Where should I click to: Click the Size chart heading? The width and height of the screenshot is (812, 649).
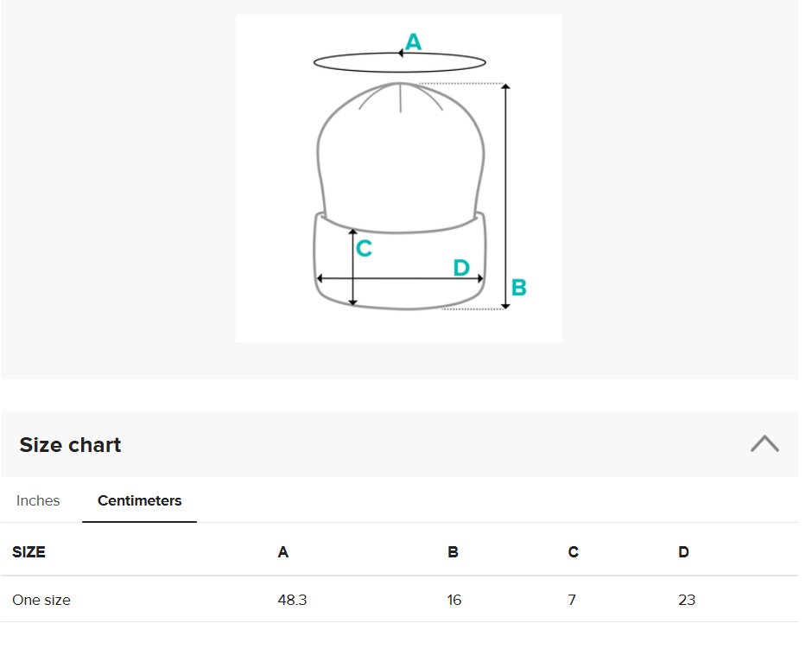[70, 445]
